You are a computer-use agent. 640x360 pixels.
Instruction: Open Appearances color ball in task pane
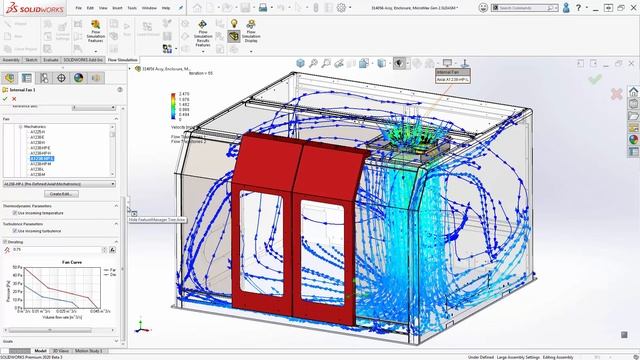point(633,140)
